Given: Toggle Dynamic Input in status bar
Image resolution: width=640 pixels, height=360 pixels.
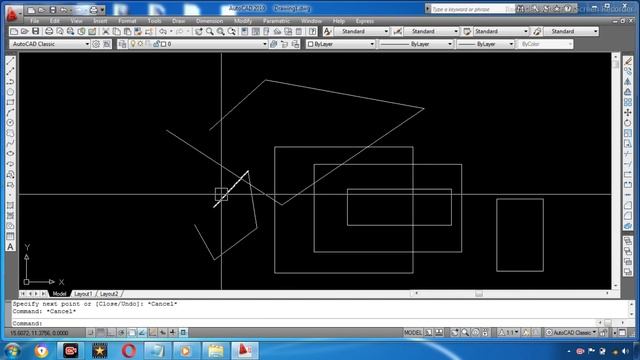Looking at the screenshot, I should (162, 333).
